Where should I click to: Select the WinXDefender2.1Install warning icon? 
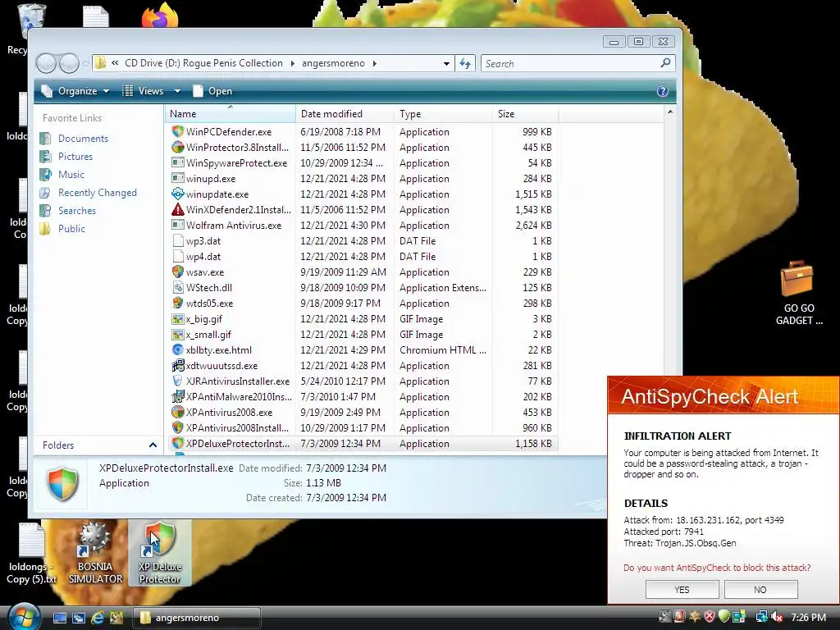coord(178,209)
